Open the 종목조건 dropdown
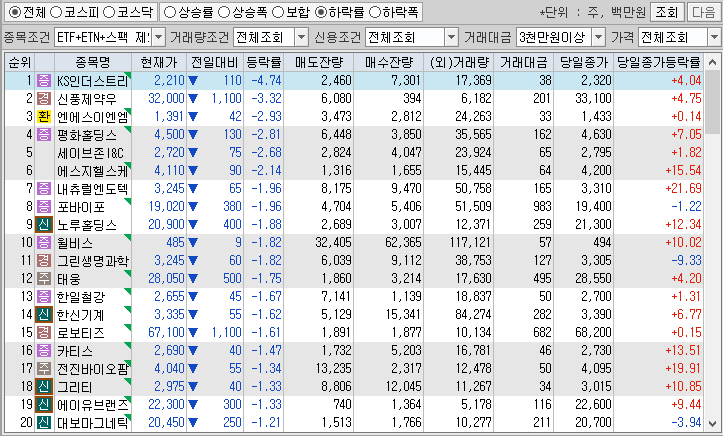The height and width of the screenshot is (436, 723). point(158,37)
